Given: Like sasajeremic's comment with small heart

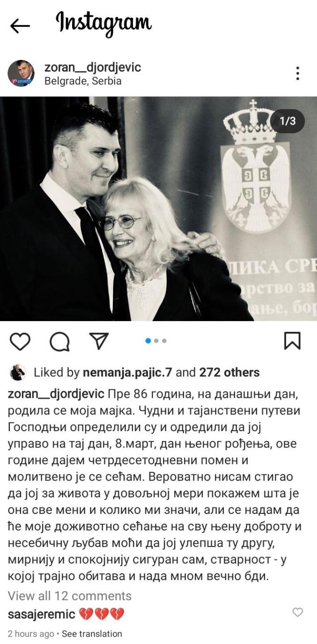Looking at the screenshot, I should 297,612.
